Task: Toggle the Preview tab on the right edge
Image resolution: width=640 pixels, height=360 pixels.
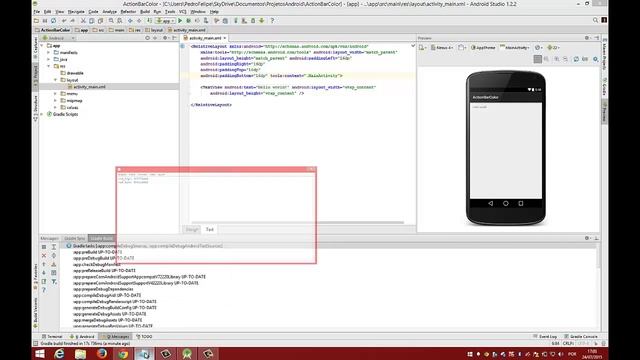Action: tap(604, 111)
